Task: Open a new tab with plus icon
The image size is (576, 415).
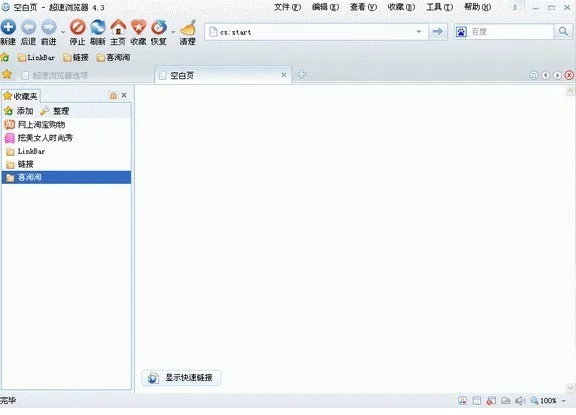Action: tap(301, 75)
